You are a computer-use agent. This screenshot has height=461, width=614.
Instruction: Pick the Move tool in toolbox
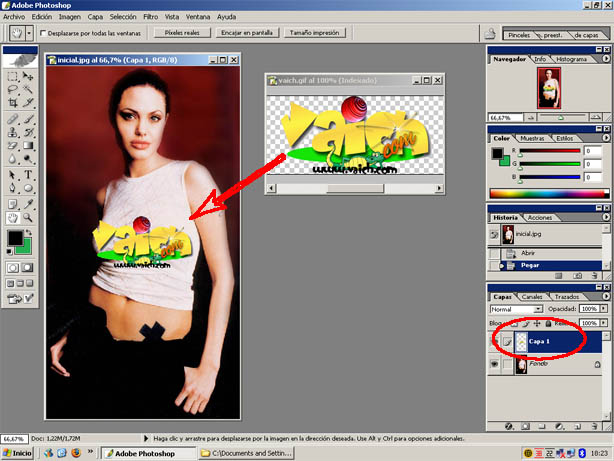point(27,76)
